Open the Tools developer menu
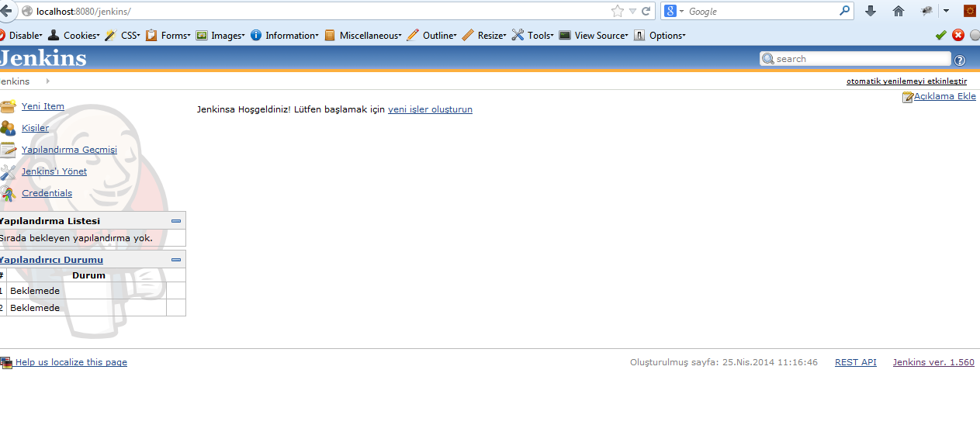980x425 pixels. click(533, 35)
